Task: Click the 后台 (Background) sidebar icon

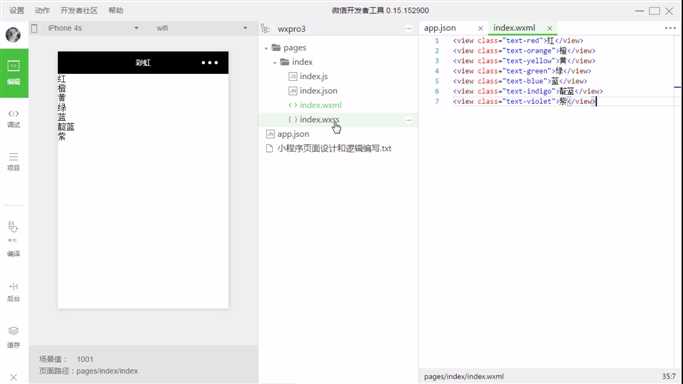Action: (x=14, y=292)
